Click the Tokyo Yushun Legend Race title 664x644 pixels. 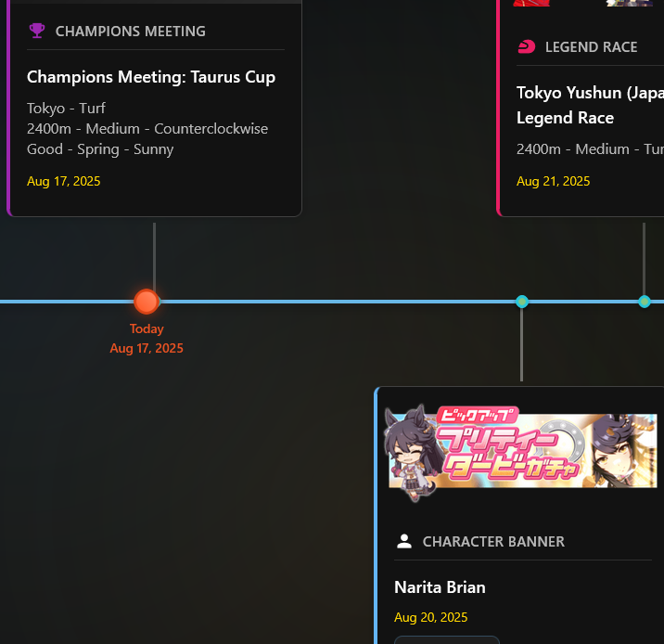[x=591, y=105]
